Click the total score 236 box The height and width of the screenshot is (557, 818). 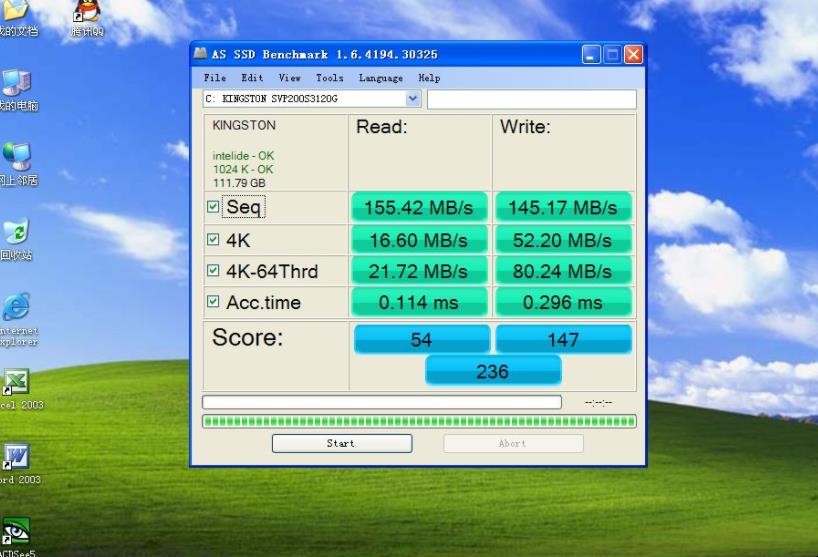pyautogui.click(x=492, y=371)
